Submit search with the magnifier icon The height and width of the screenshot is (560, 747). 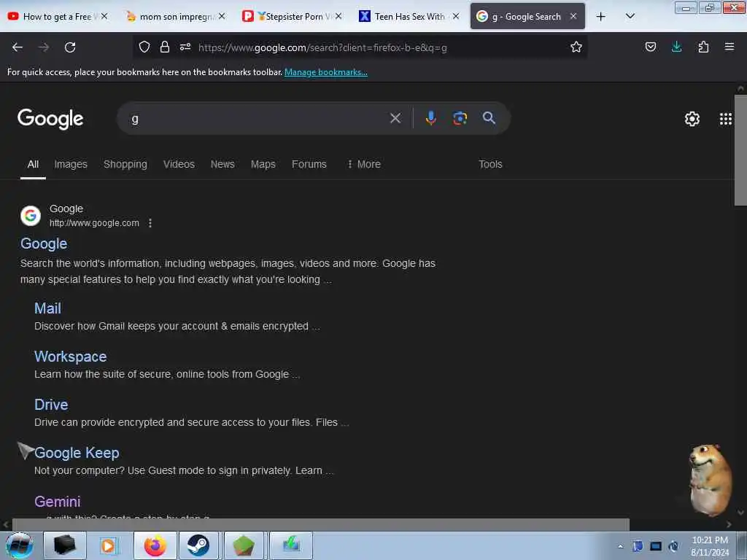[489, 118]
